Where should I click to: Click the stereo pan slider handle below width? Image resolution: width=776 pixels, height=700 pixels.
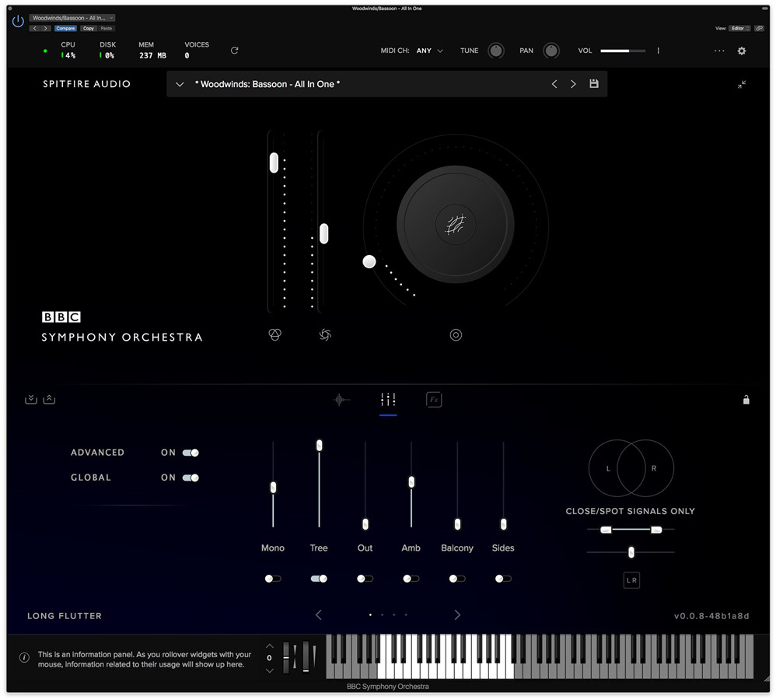tap(631, 552)
